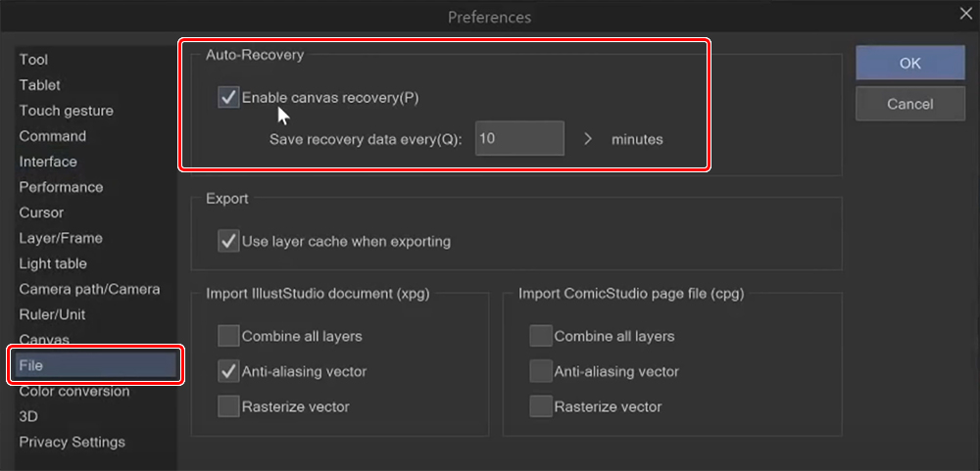Select the Layer/Frame category
The width and height of the screenshot is (980, 471).
(x=61, y=238)
